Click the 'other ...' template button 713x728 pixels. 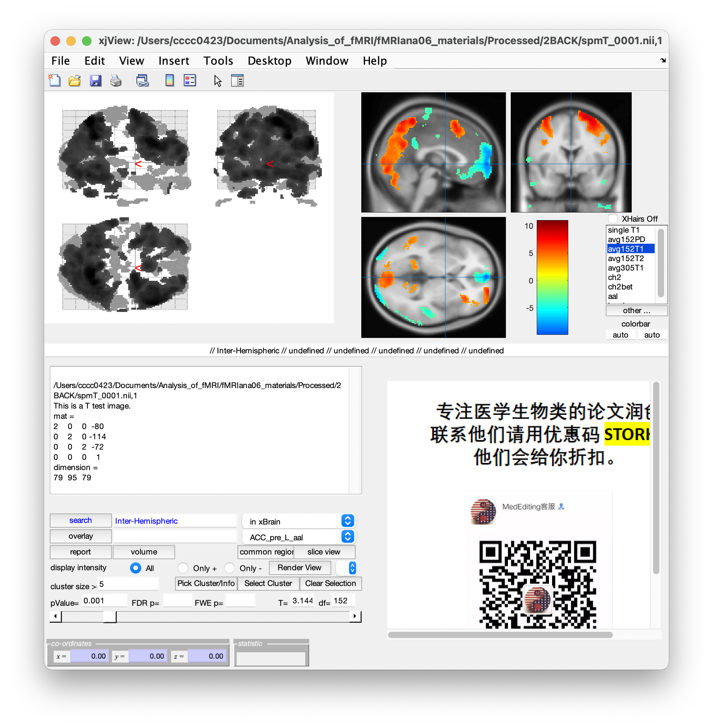point(636,311)
